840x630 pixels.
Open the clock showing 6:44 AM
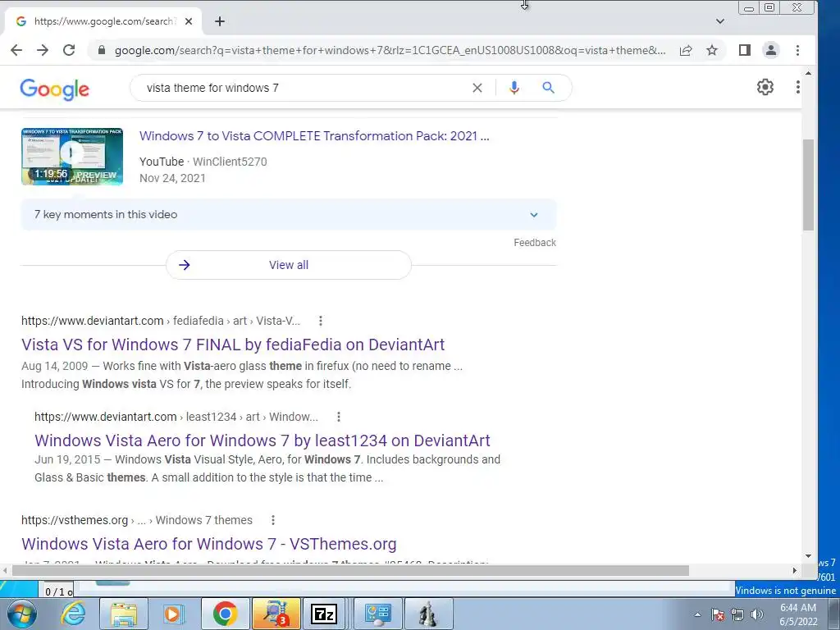click(798, 614)
